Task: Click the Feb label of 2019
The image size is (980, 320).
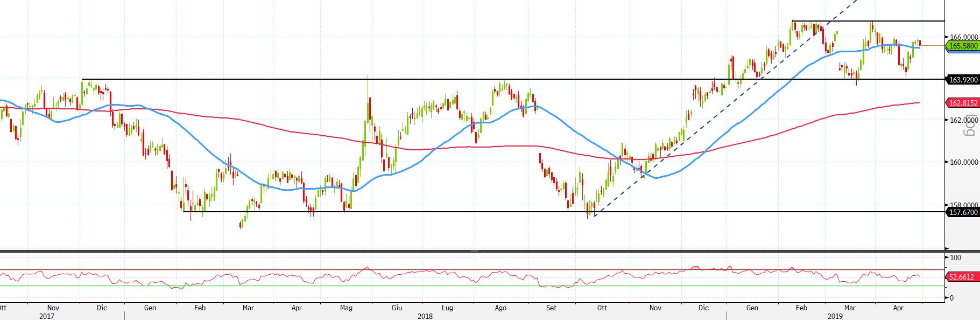Action: tap(801, 308)
